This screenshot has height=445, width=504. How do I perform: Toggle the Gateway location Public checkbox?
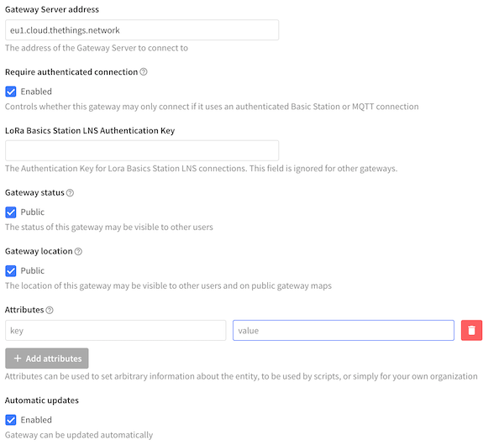pyautogui.click(x=11, y=271)
